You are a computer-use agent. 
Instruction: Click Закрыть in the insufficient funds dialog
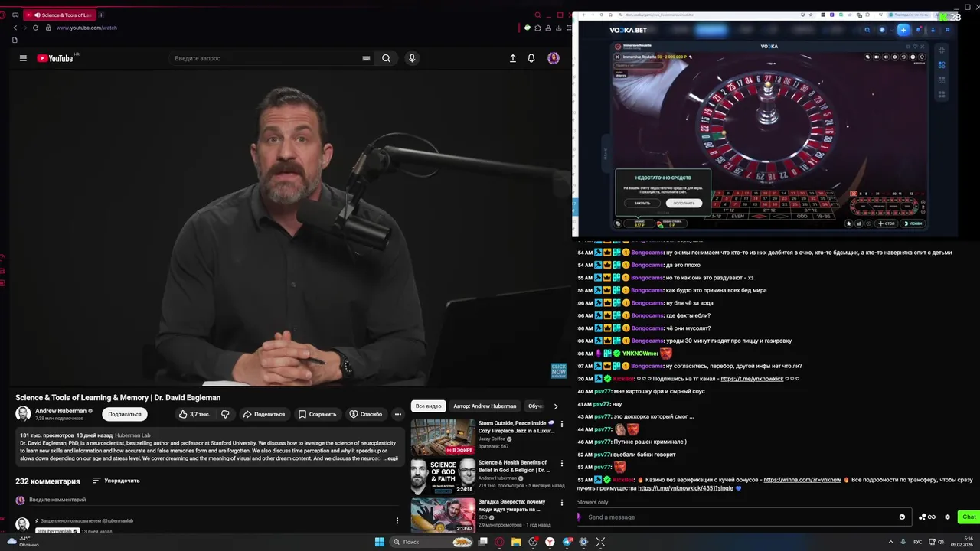click(642, 203)
